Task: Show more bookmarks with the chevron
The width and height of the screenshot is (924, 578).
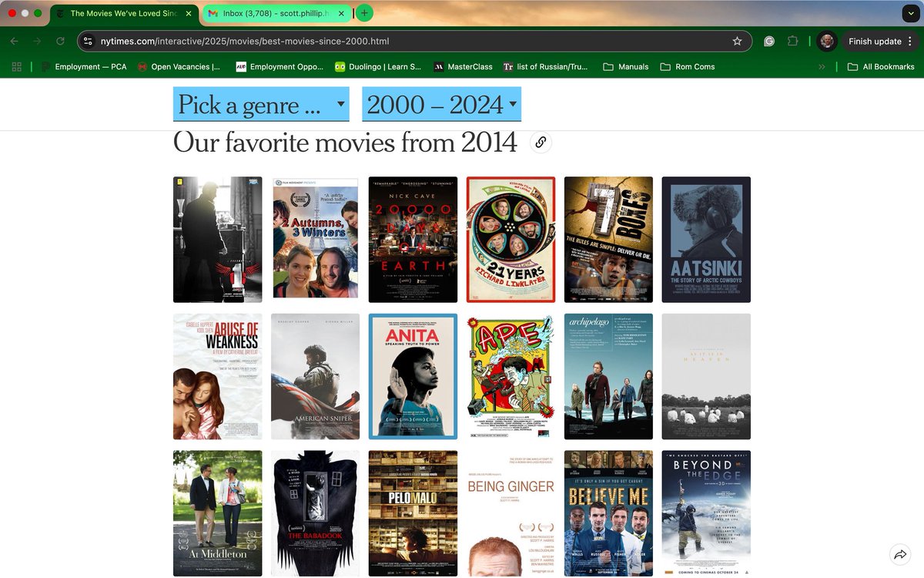Action: tap(822, 67)
